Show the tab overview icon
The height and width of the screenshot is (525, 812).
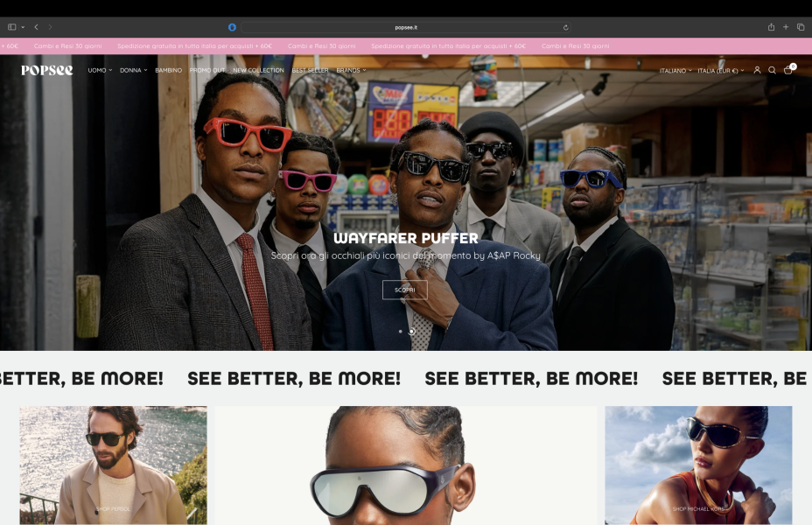point(801,27)
